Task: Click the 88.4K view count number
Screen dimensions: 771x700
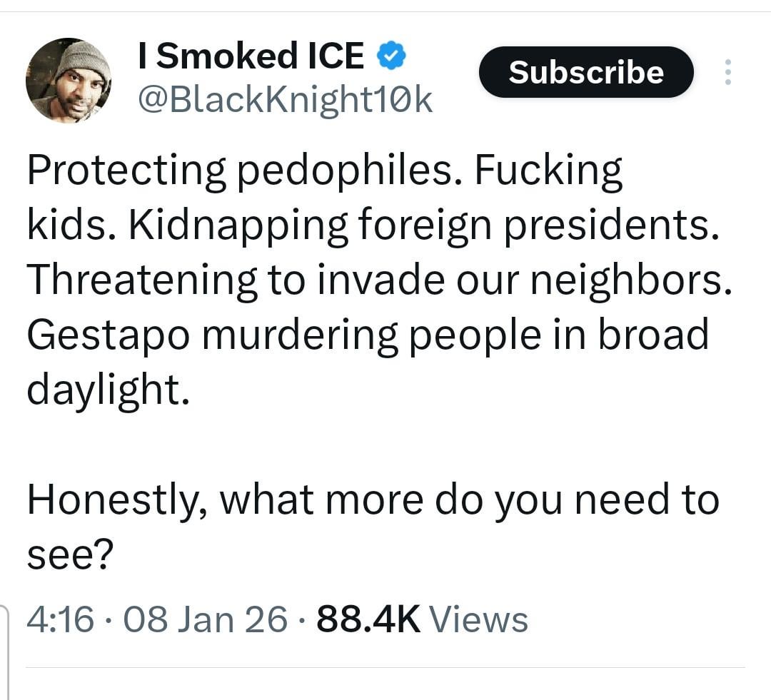Action: coord(368,619)
